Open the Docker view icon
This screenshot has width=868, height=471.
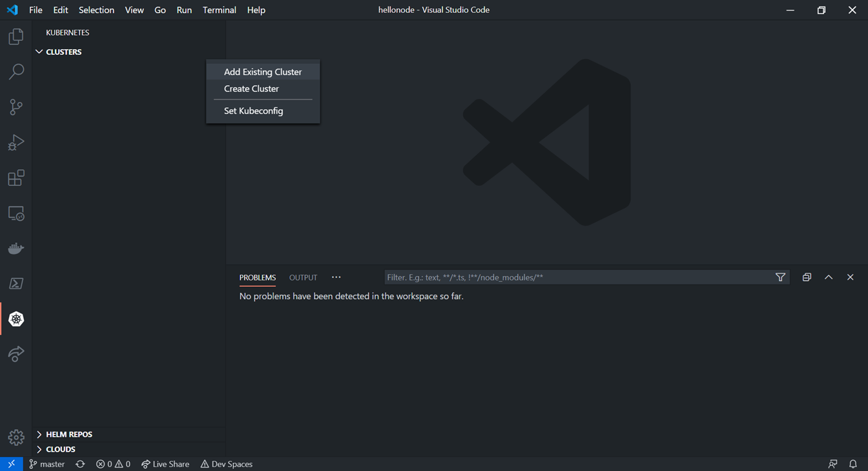coord(16,248)
